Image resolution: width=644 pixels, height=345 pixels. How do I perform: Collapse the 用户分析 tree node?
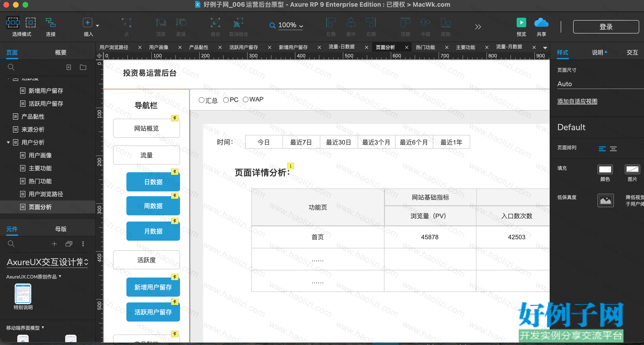point(8,142)
